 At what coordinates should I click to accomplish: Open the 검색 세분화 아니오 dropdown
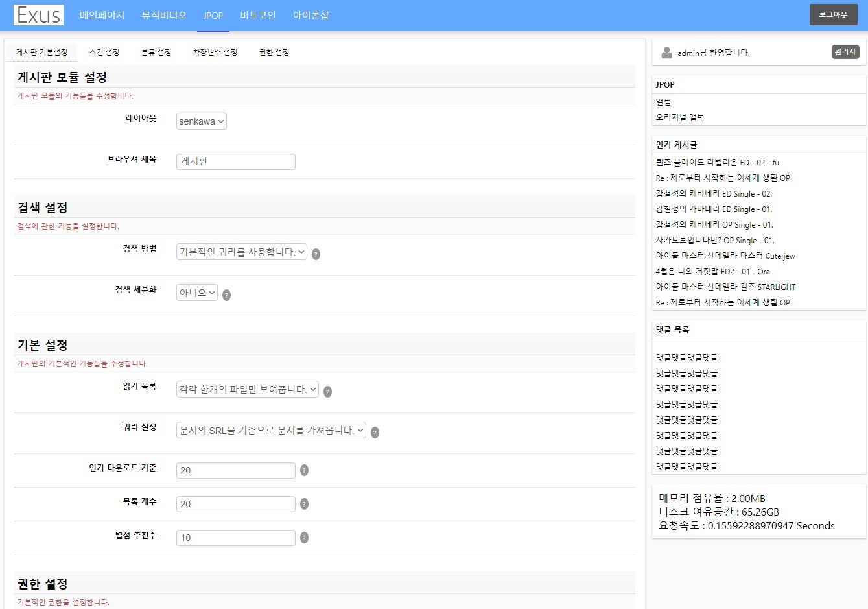pyautogui.click(x=197, y=293)
